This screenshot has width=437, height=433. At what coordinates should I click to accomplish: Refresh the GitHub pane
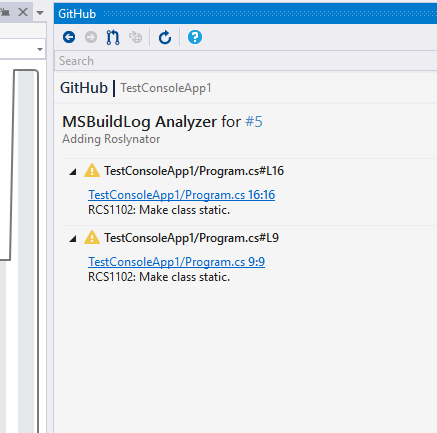(165, 37)
